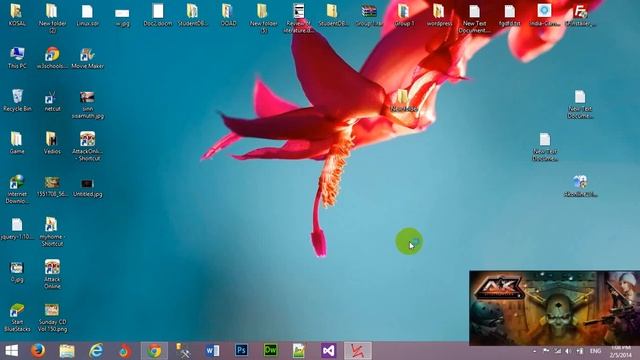Open the volume control in system tray
The image size is (640, 360).
[568, 351]
